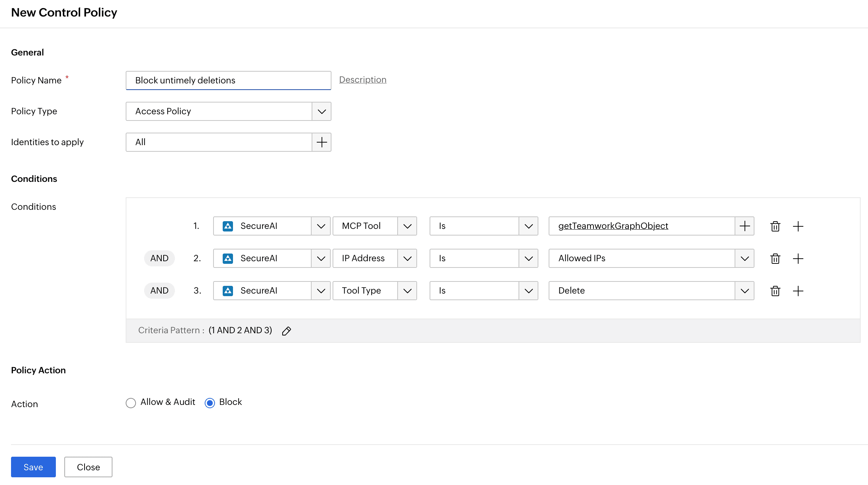Image resolution: width=868 pixels, height=485 pixels.
Task: Delete condition row 2 with trash icon
Action: coord(775,258)
